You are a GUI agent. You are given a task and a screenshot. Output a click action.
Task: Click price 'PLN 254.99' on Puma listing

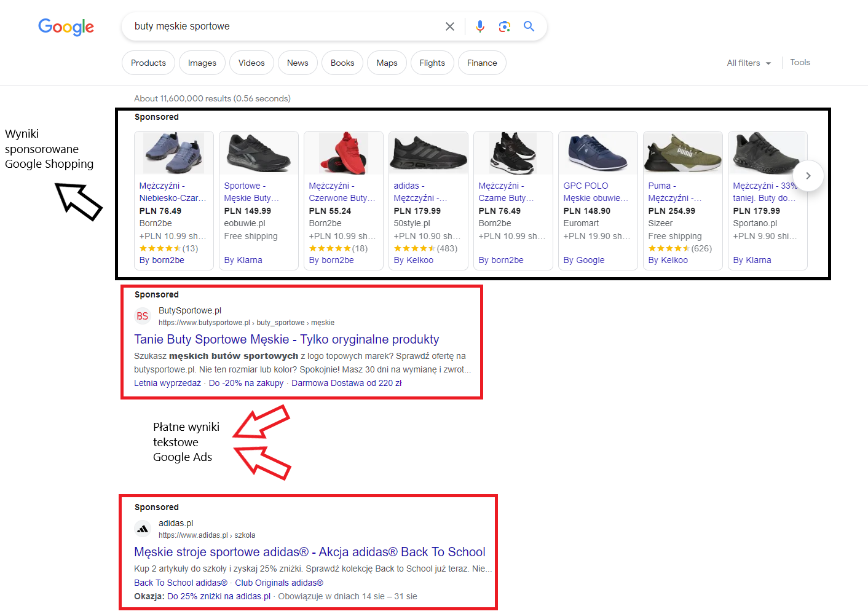[x=671, y=211]
